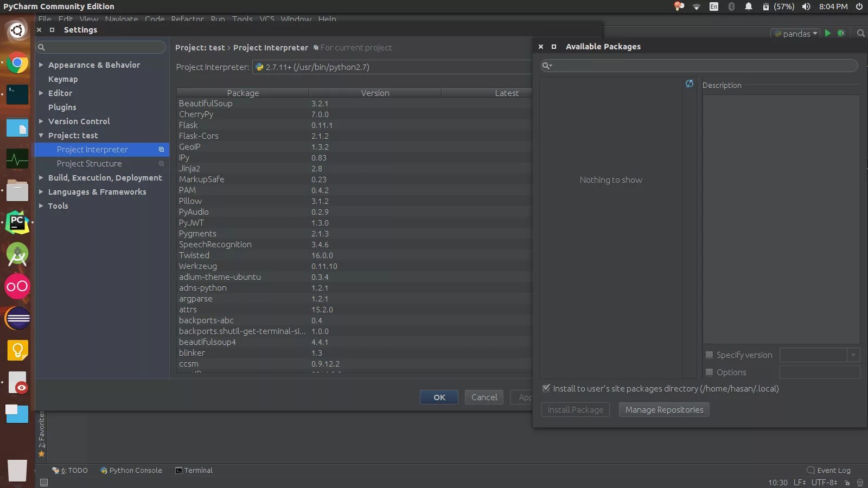Click the Wi-Fi network indicator
Image resolution: width=868 pixels, height=488 pixels.
coord(697,7)
